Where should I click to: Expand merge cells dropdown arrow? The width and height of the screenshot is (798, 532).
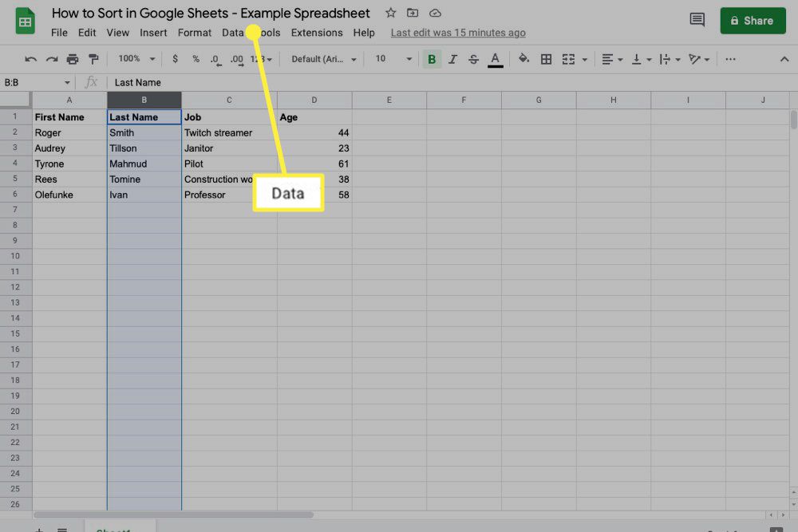pyautogui.click(x=585, y=60)
